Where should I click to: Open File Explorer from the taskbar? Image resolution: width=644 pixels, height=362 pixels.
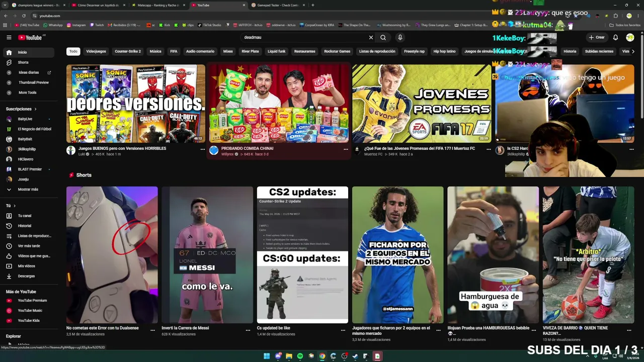coord(289,356)
